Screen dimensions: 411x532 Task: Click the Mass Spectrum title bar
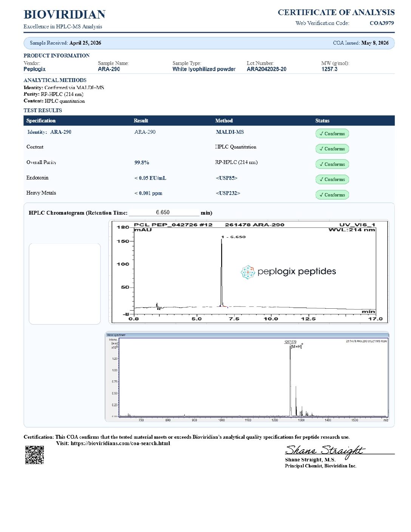pos(247,335)
